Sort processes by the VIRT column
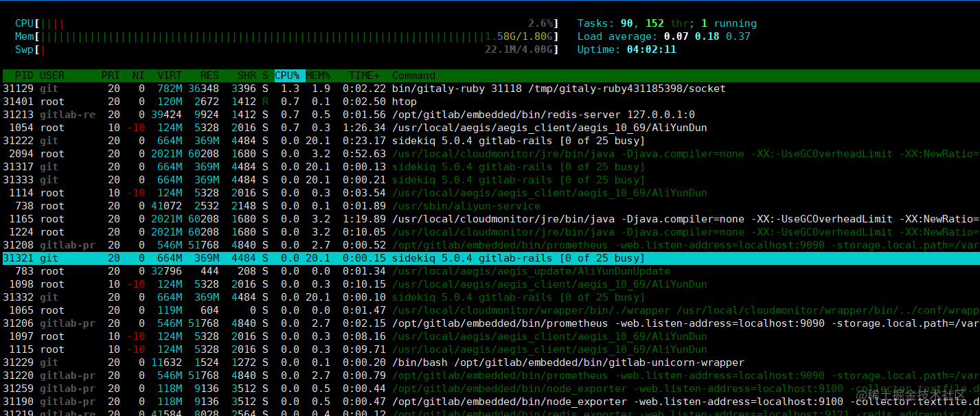 pos(170,76)
